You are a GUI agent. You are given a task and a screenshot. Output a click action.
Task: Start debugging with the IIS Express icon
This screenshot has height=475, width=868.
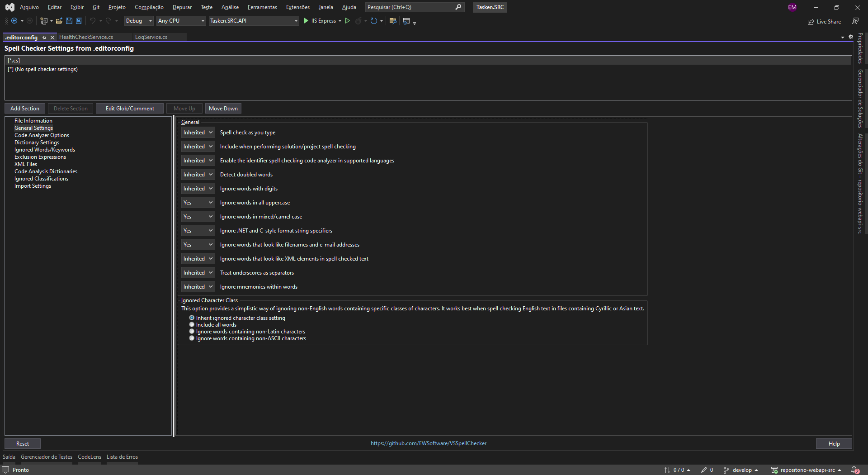[x=306, y=21]
